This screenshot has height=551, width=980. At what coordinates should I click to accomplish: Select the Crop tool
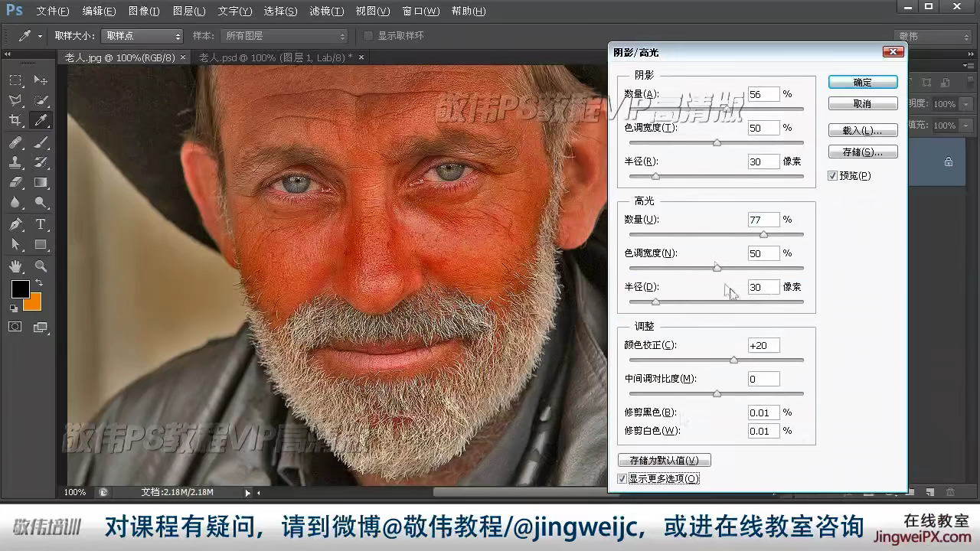[x=15, y=120]
